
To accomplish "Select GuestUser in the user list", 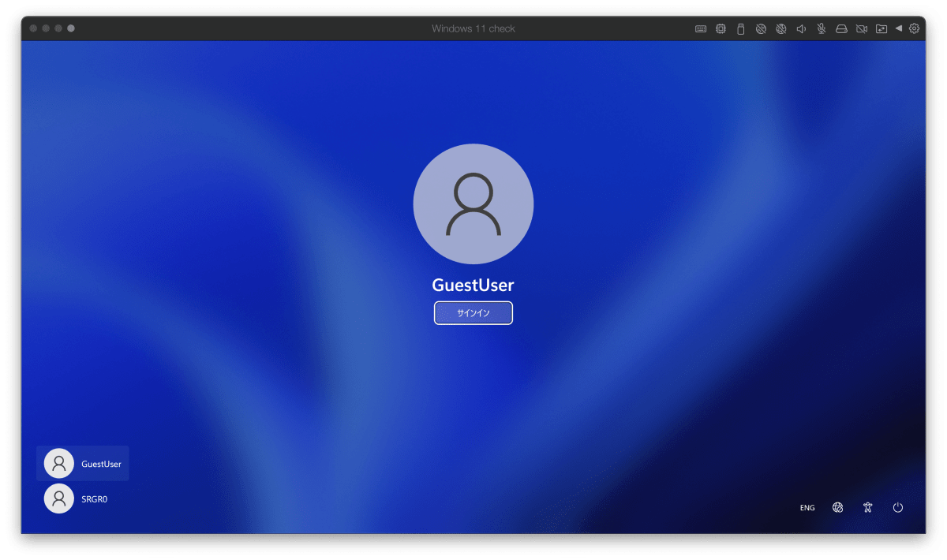I will point(83,464).
